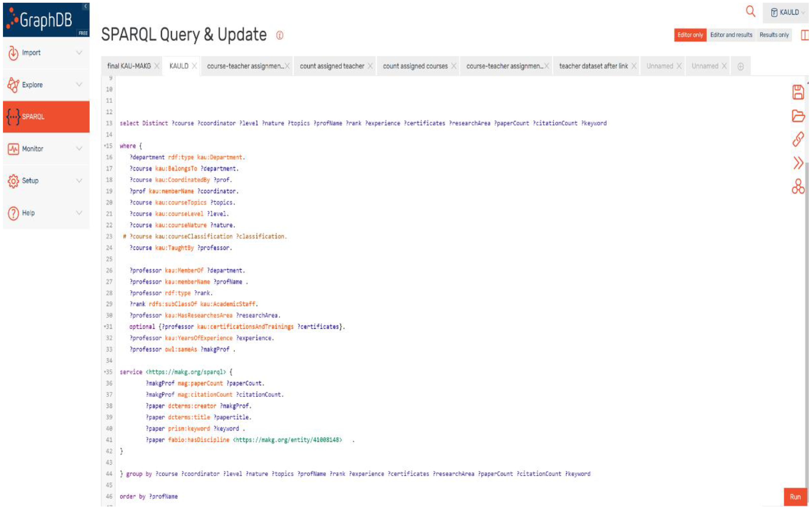The width and height of the screenshot is (812, 509).
Task: Open saved queries via the folder icon
Action: point(797,116)
